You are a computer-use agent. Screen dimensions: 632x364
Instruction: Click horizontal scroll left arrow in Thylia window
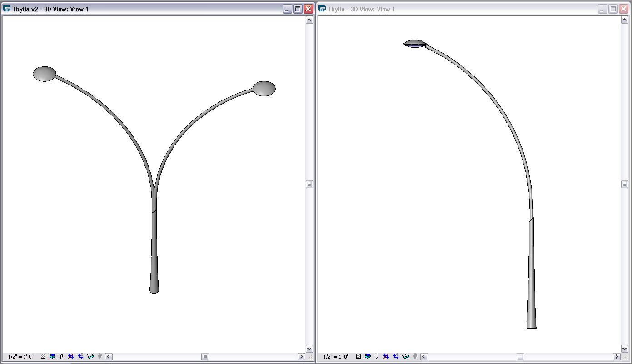(424, 357)
